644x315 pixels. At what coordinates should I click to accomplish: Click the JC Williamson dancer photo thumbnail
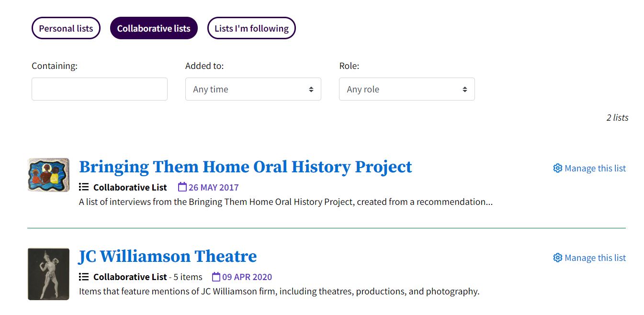48,274
